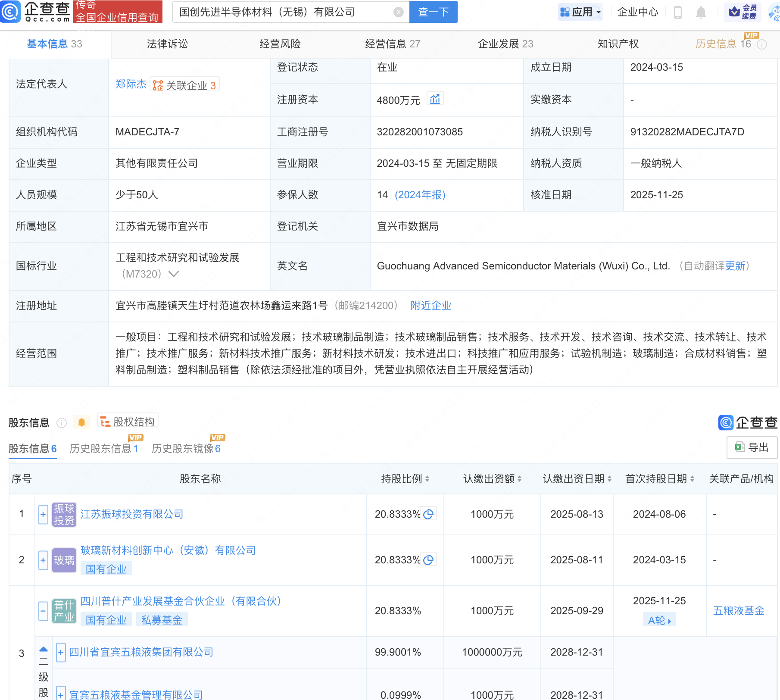The width and height of the screenshot is (780, 700).
Task: Click the notification bell in header
Action: click(701, 12)
